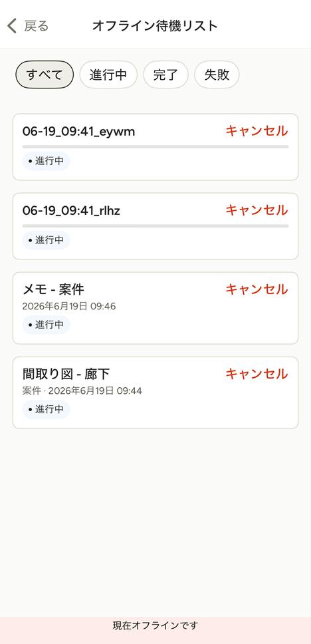Click the オフライン待機リスト page title
Viewport: 311px width, 644px height.
pyautogui.click(x=155, y=26)
